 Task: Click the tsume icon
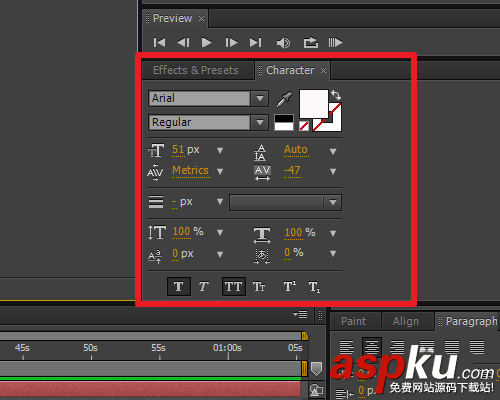[x=262, y=256]
